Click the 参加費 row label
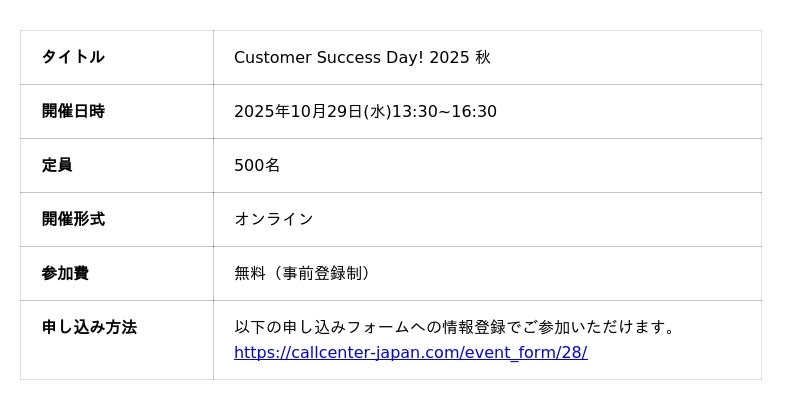800x410 pixels. click(x=65, y=273)
